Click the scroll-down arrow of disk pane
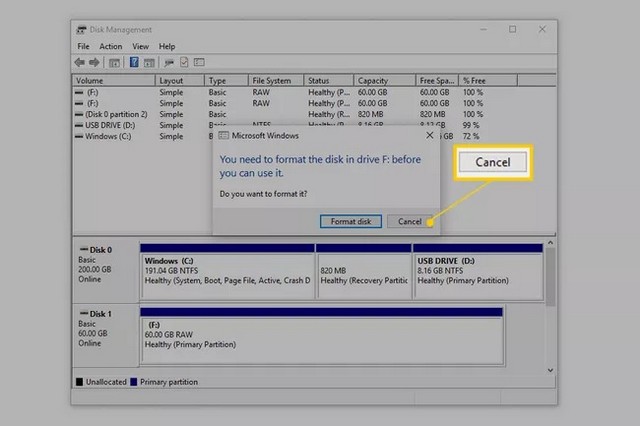The width and height of the screenshot is (640, 426). [x=550, y=370]
